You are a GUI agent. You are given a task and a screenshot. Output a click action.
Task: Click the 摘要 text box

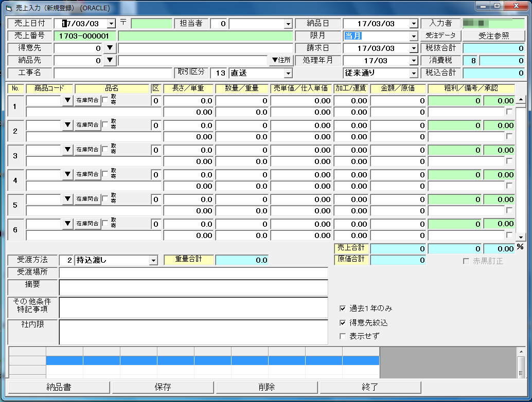point(193,287)
